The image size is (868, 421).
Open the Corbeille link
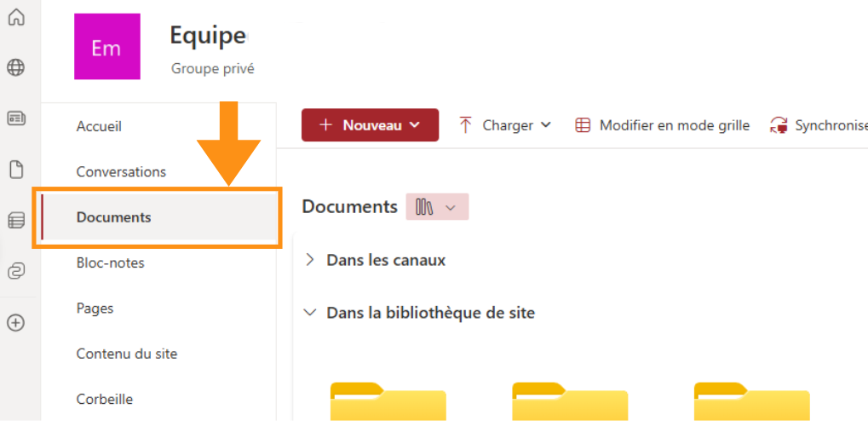point(105,399)
